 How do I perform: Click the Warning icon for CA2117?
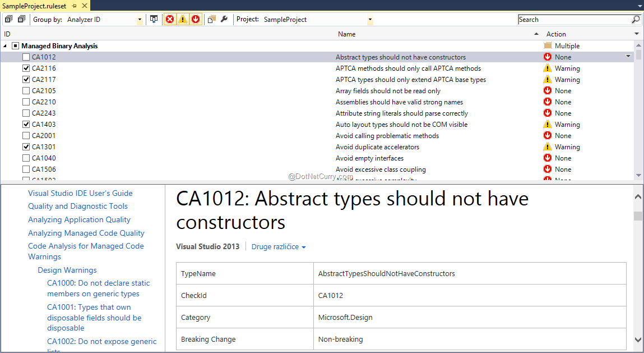pyautogui.click(x=548, y=79)
